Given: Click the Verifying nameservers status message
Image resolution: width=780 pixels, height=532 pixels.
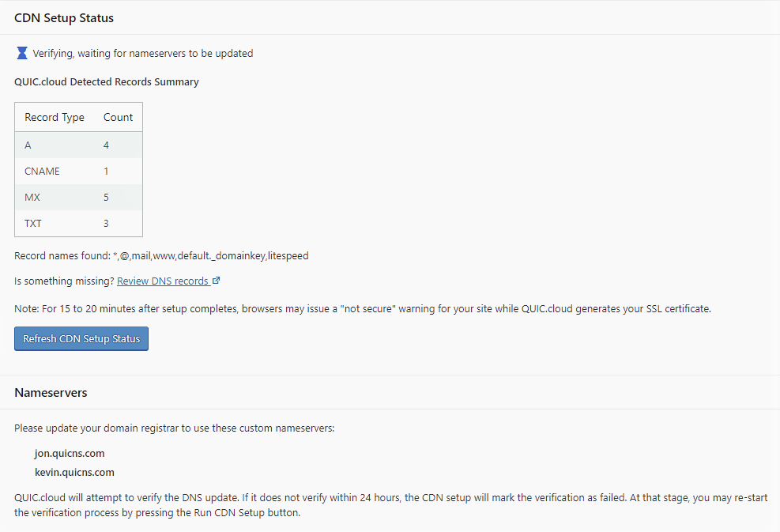Looking at the screenshot, I should pyautogui.click(x=143, y=53).
